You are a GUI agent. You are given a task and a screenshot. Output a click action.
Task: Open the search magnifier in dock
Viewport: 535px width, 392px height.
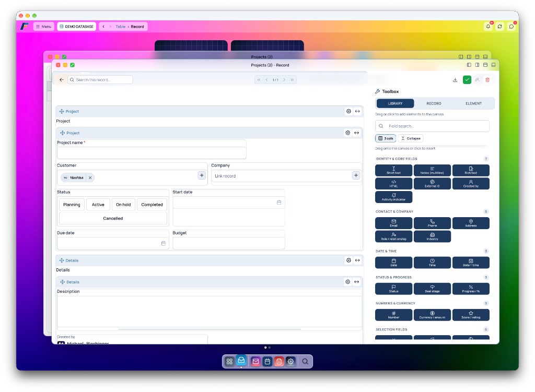[x=305, y=361]
